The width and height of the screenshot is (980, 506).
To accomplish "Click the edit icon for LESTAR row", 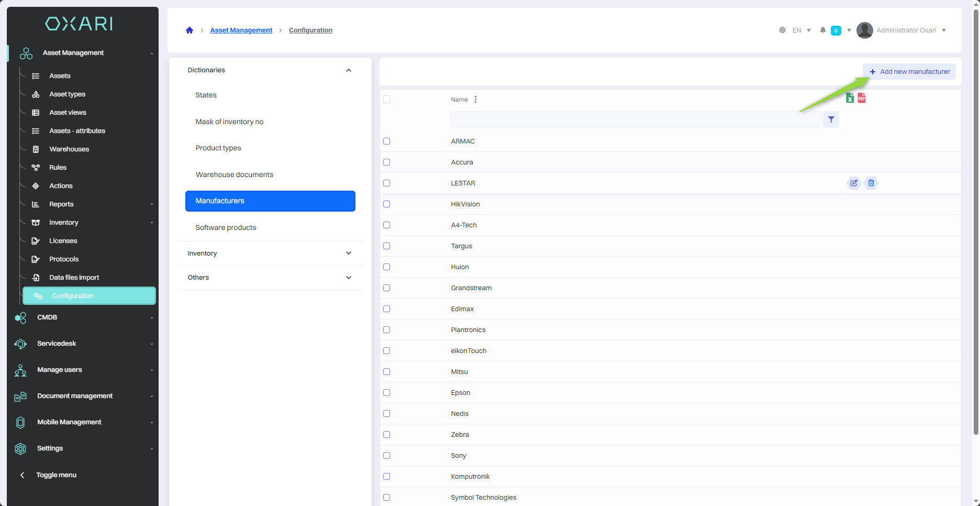I will click(853, 183).
